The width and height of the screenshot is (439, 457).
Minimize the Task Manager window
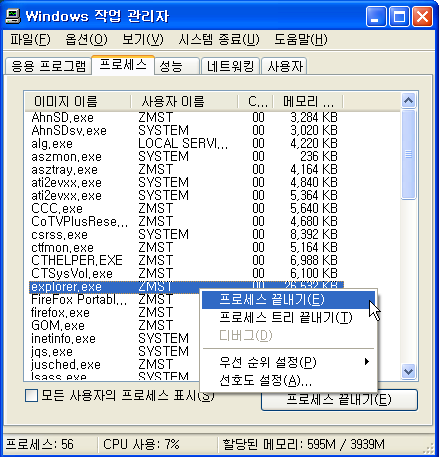[376, 16]
